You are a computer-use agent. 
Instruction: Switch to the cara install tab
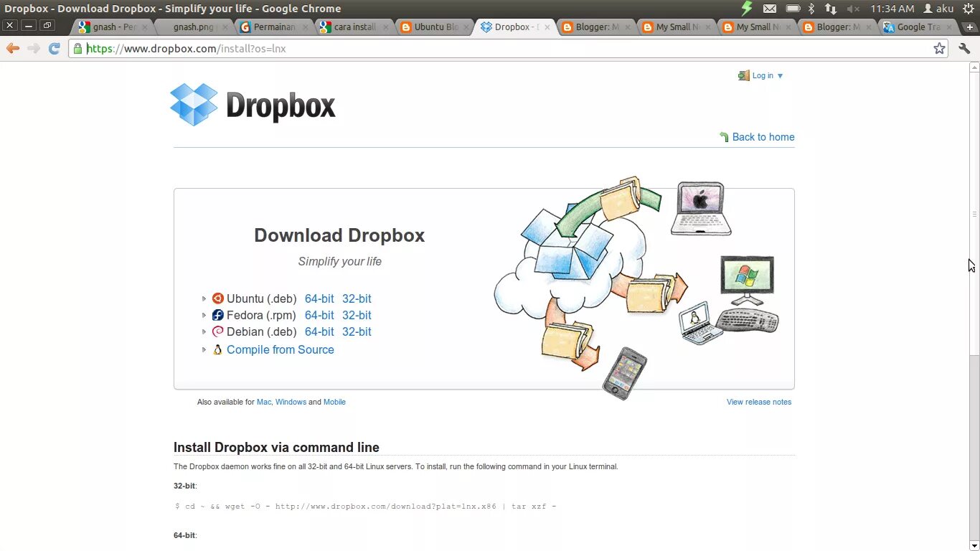click(355, 27)
